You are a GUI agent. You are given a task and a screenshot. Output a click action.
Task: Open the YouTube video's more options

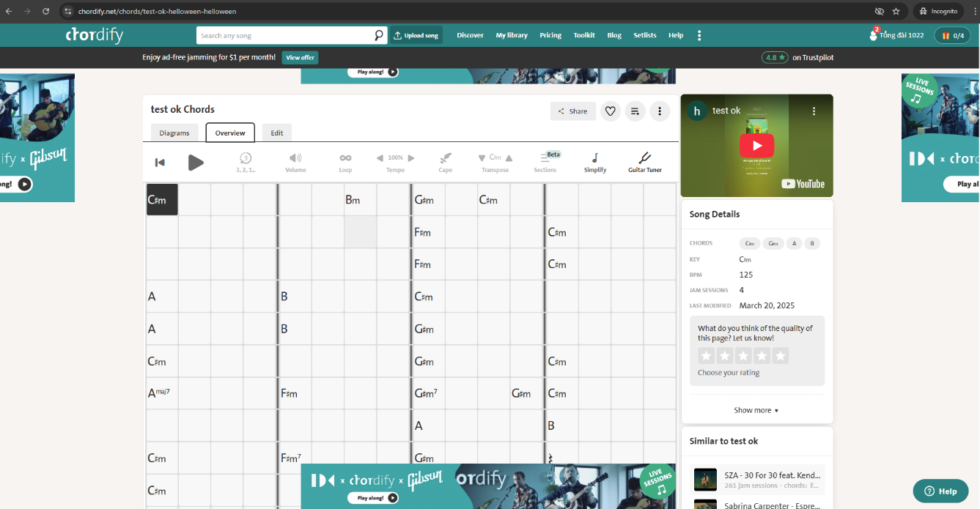[x=814, y=111]
